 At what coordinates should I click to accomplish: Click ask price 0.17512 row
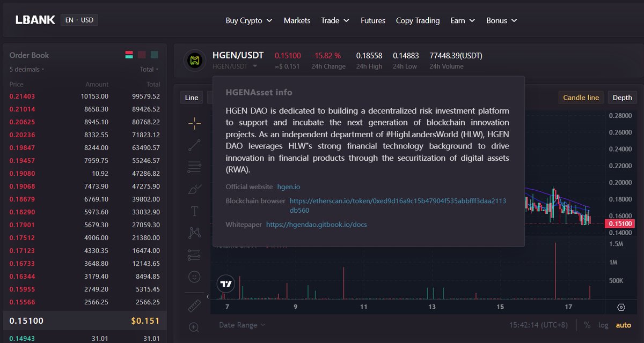click(x=85, y=238)
